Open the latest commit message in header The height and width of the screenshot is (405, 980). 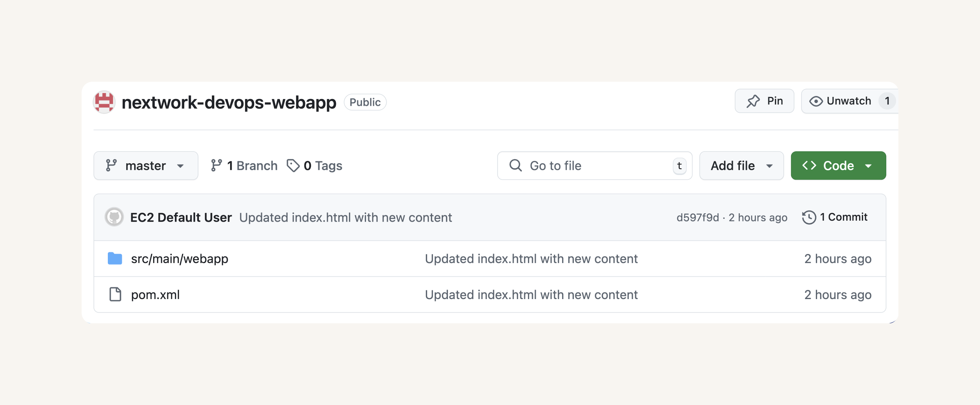[345, 218]
